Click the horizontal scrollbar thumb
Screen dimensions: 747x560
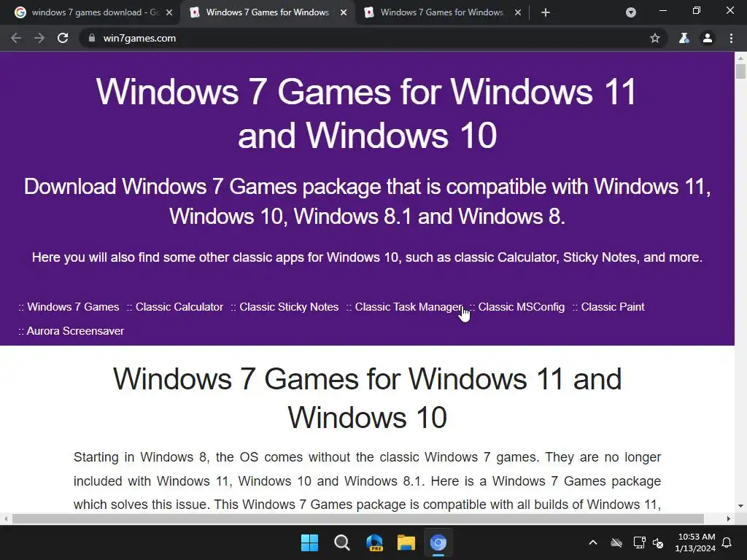(357, 518)
